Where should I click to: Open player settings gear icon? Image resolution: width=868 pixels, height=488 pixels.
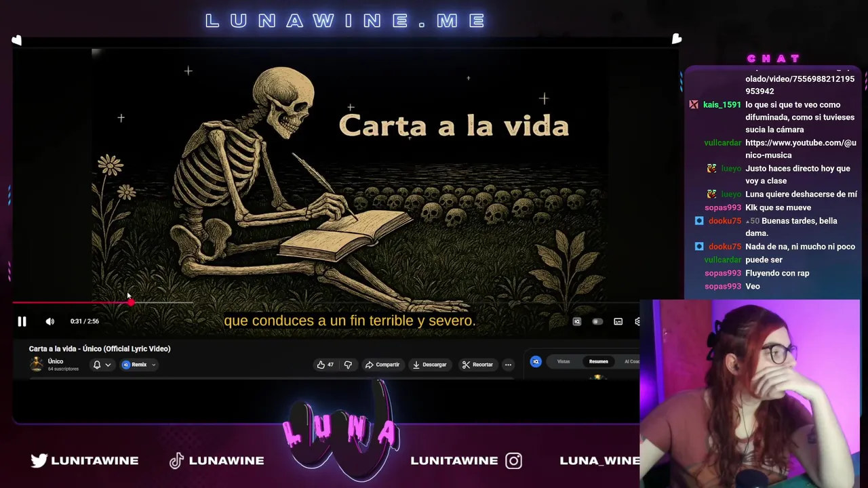(637, 321)
